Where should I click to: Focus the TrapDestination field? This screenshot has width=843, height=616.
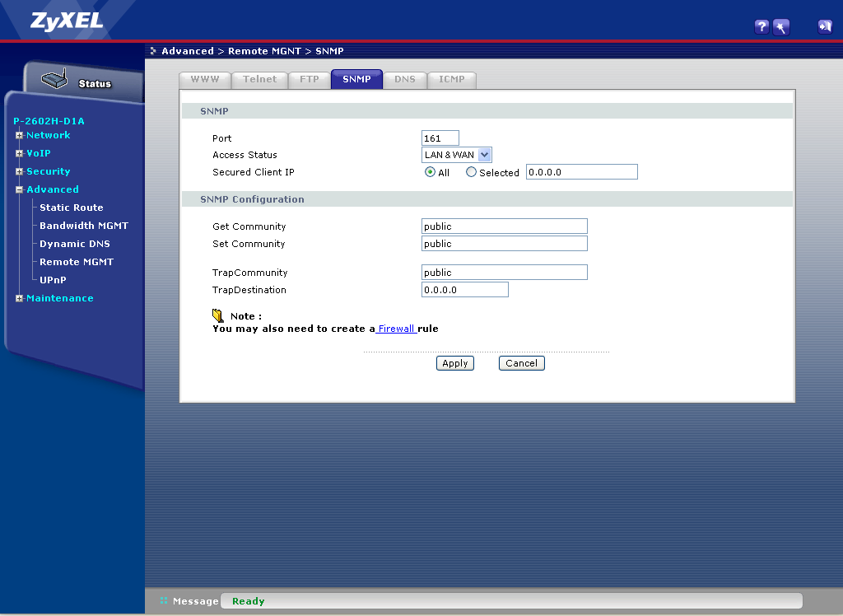point(465,290)
